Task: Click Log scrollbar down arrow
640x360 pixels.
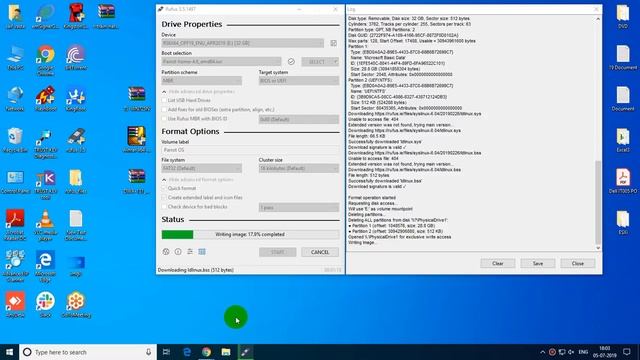Action: click(x=598, y=248)
